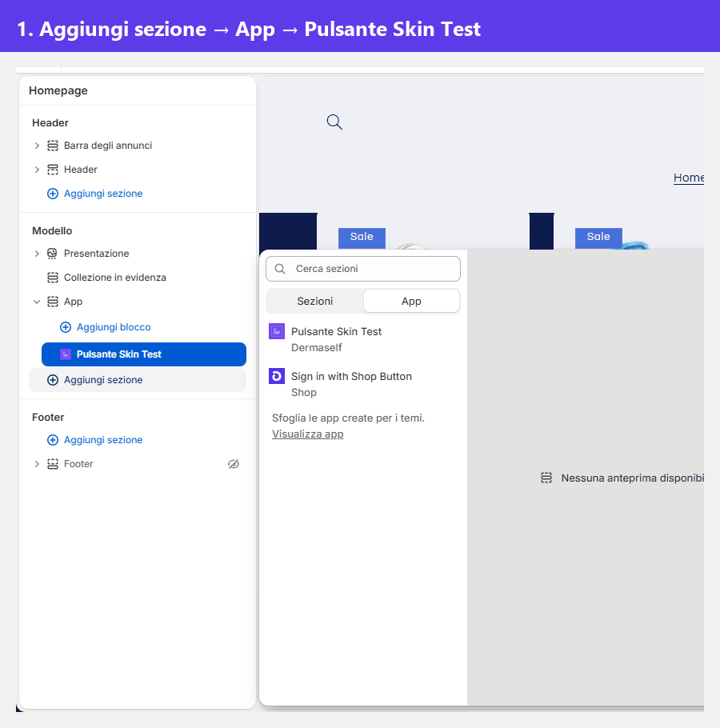Click 'Sfoglia le app create per i temi.' text

click(348, 418)
